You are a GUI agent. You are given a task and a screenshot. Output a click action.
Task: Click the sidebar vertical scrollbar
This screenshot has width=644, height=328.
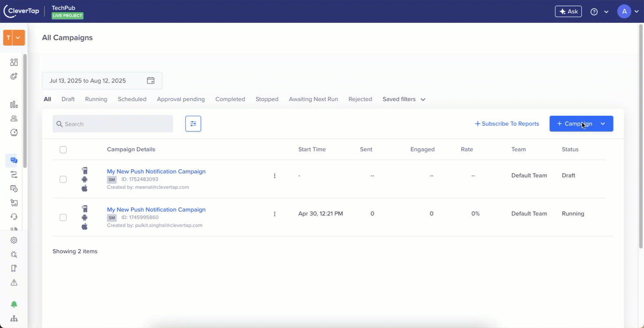point(25,111)
